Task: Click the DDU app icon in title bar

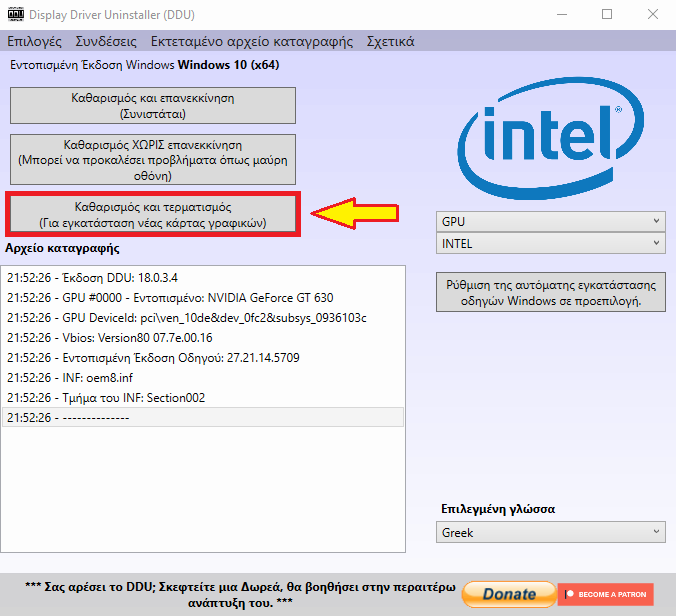Action: [x=16, y=15]
